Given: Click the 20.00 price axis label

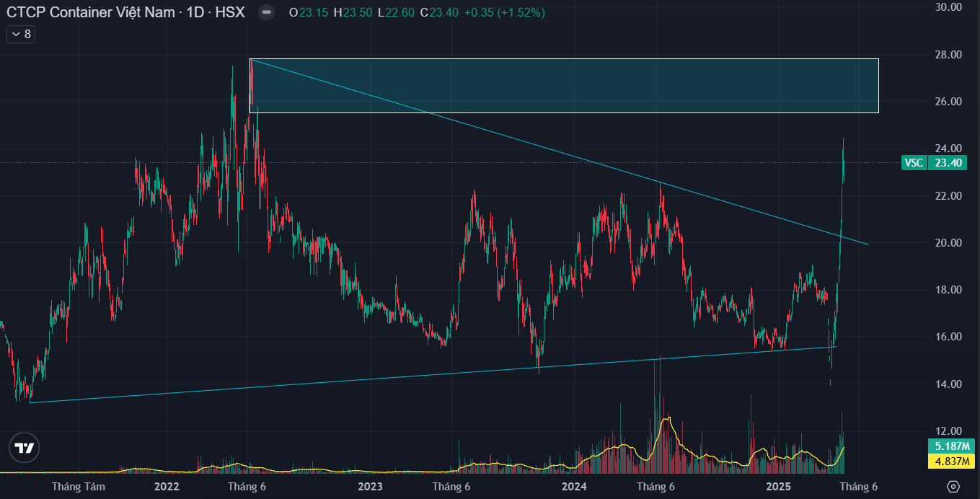Looking at the screenshot, I should [x=948, y=243].
